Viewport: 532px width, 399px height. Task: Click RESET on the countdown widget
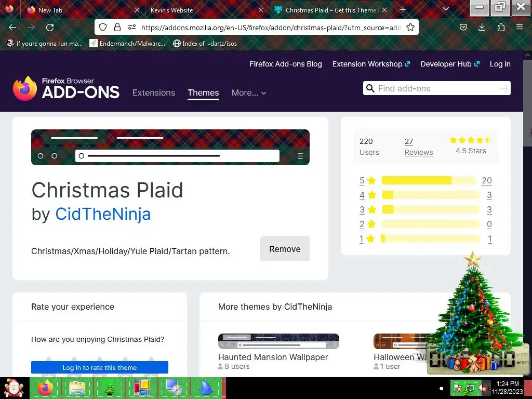[x=523, y=363]
